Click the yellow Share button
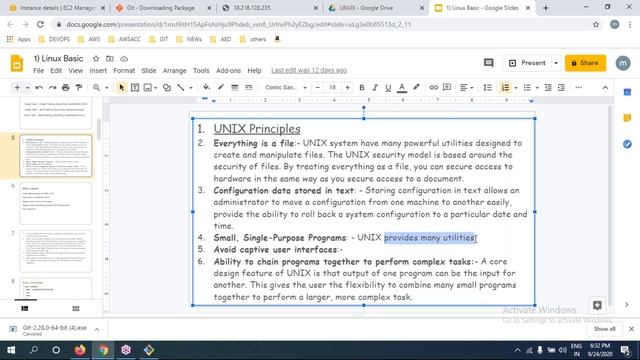The width and height of the screenshot is (640, 360). click(x=585, y=63)
